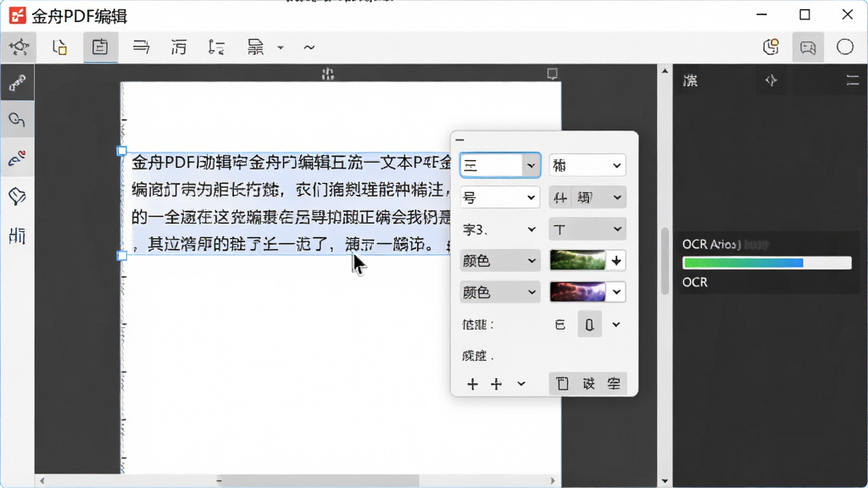Click the vertical scrollbar down arrow
Screen dimensions: 868x488
click(665, 481)
